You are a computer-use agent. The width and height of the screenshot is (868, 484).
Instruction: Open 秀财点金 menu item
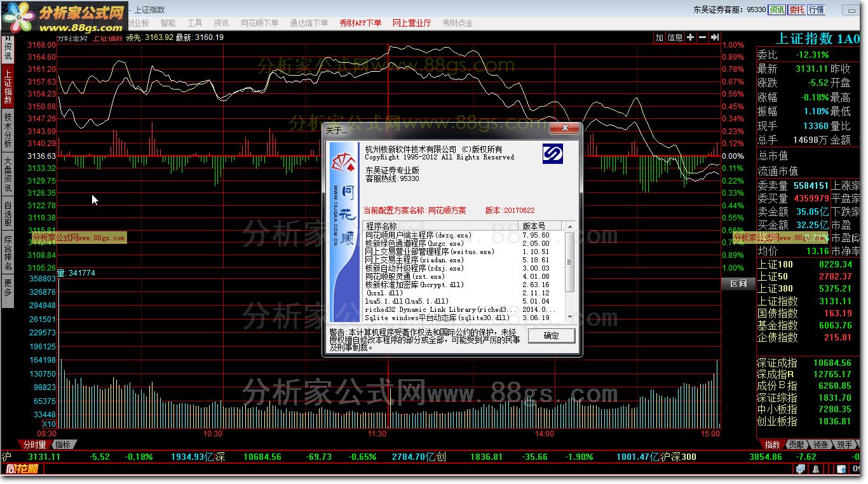click(x=458, y=23)
